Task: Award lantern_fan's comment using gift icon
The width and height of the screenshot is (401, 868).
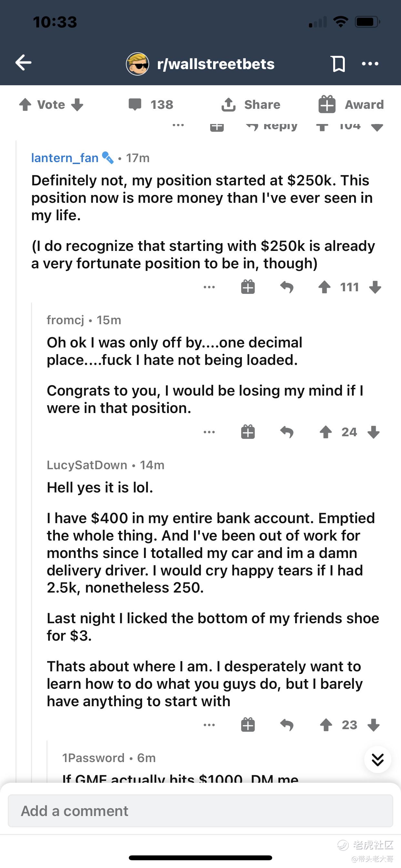Action: point(248,287)
